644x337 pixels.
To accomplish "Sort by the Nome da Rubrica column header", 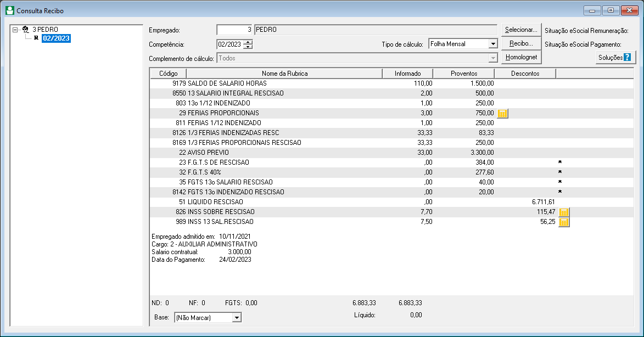I will click(284, 74).
